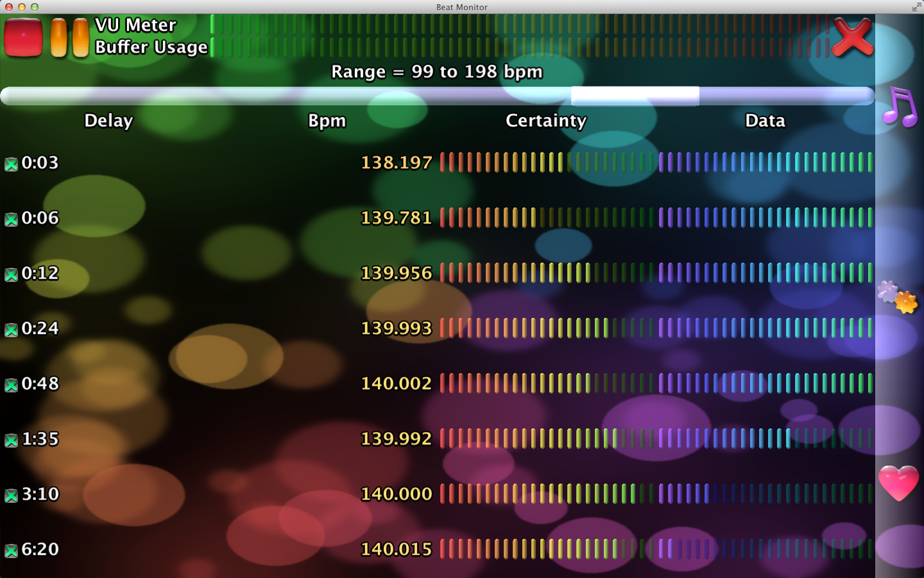Click the 6:20 delay time
Image resolution: width=924 pixels, height=578 pixels.
tap(40, 549)
